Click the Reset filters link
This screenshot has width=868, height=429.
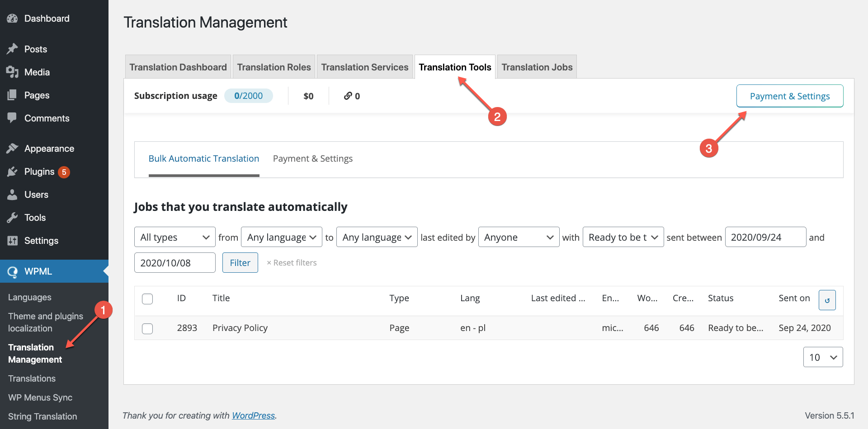point(292,263)
